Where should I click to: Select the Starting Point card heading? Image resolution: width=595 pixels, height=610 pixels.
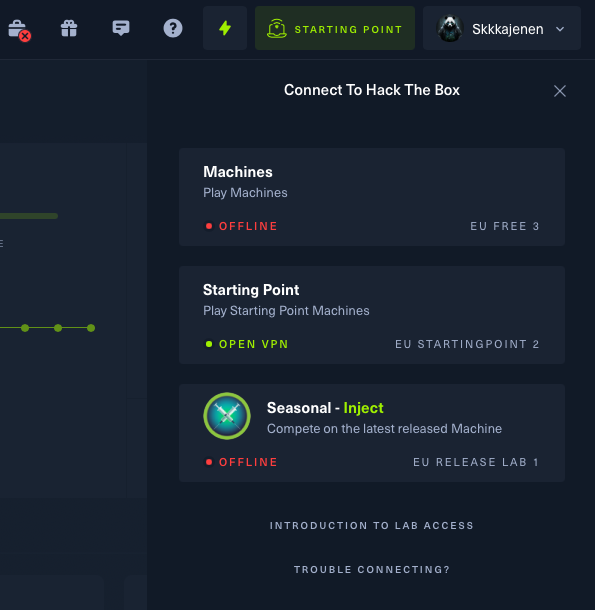click(251, 290)
